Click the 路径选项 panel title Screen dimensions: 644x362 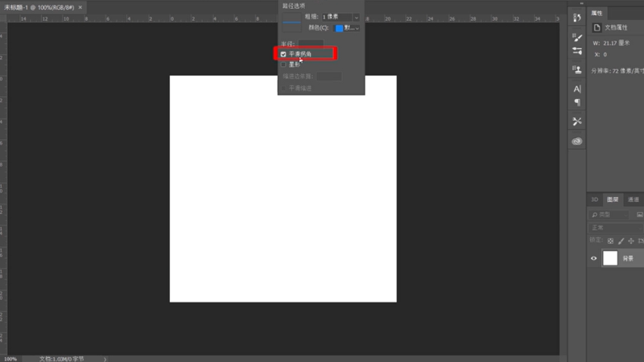coord(293,6)
